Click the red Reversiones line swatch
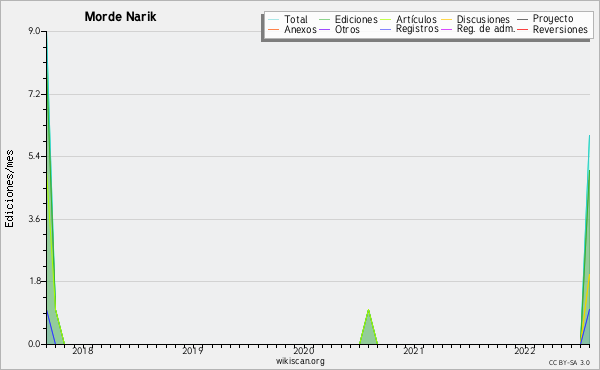 point(522,29)
